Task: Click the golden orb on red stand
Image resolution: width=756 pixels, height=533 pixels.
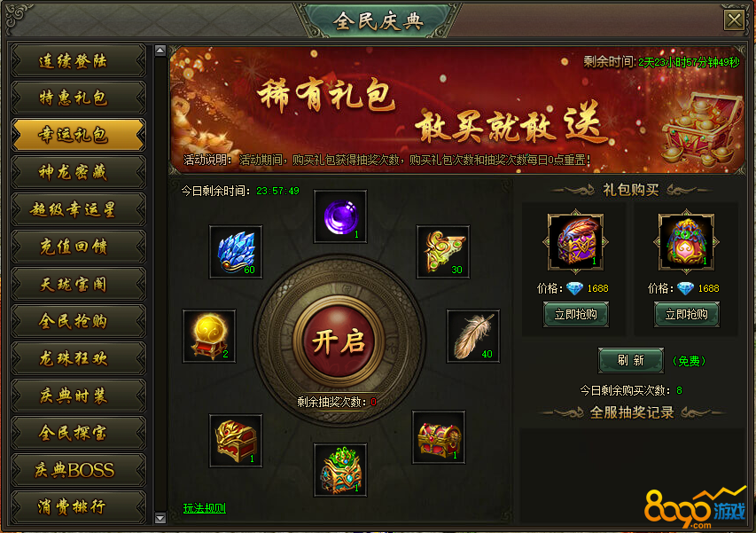Action: pos(209,336)
